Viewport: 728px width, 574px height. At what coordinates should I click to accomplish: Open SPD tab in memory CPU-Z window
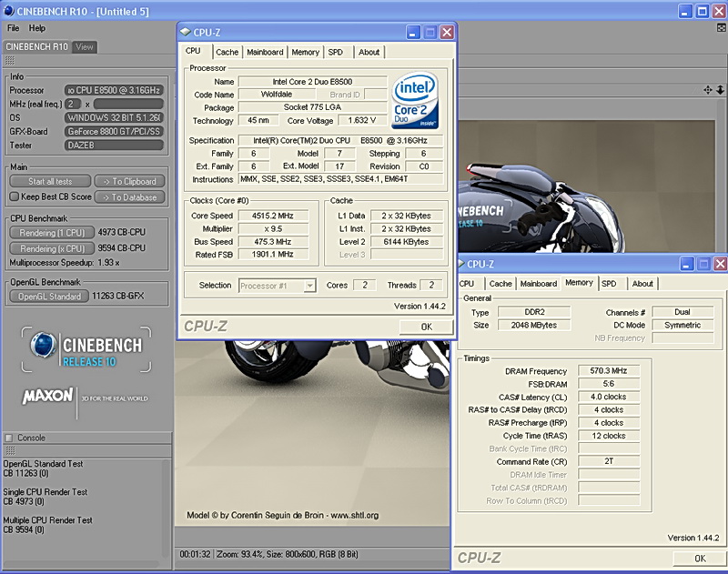[609, 283]
